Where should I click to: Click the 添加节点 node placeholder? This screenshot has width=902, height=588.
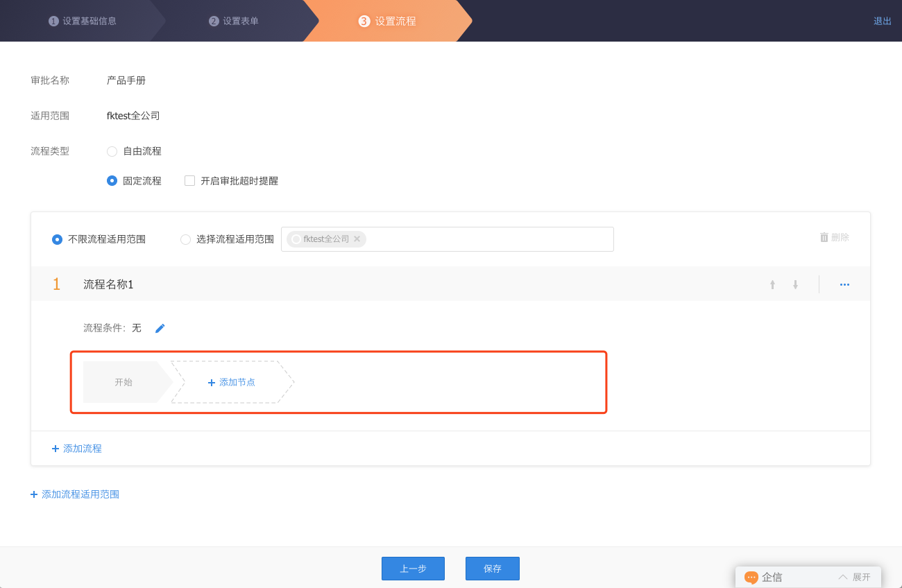232,382
